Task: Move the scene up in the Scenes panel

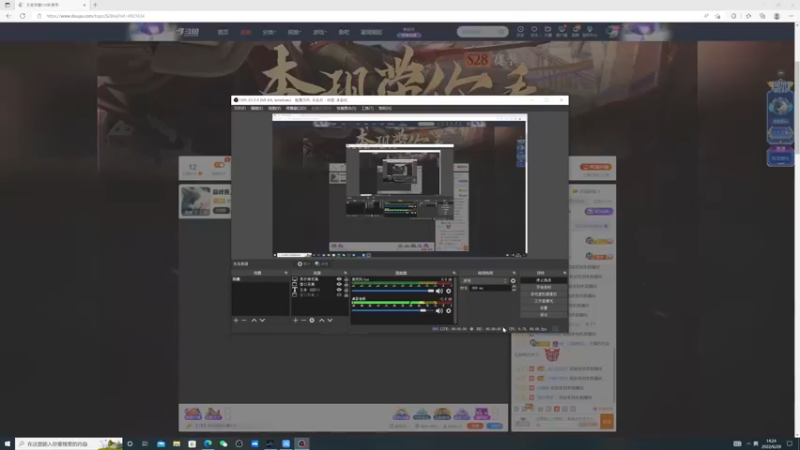Action: (x=254, y=320)
